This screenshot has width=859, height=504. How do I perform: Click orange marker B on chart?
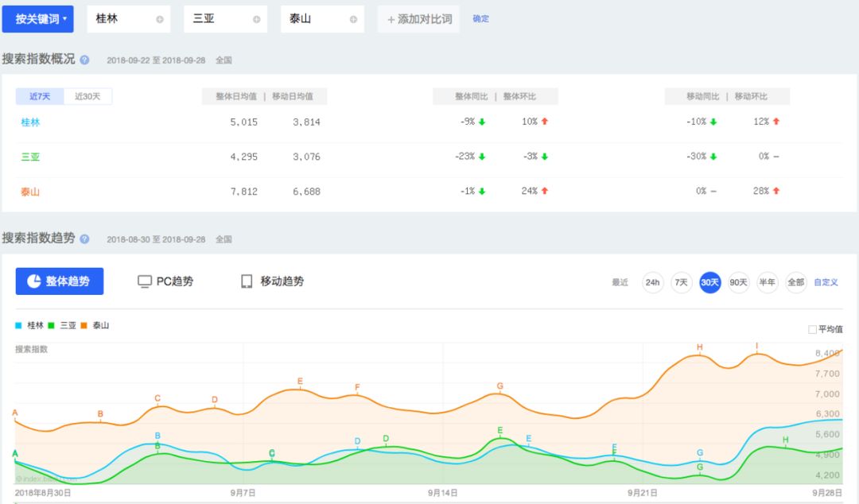(x=100, y=414)
